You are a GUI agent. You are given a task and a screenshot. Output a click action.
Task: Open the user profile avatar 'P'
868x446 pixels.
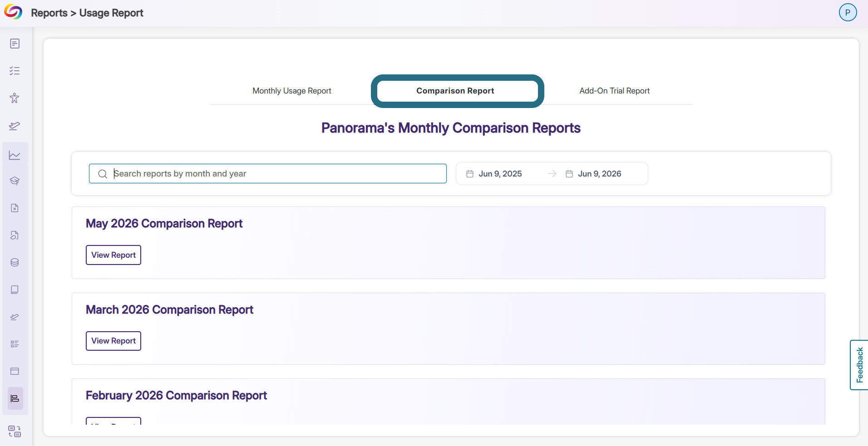pyautogui.click(x=848, y=12)
